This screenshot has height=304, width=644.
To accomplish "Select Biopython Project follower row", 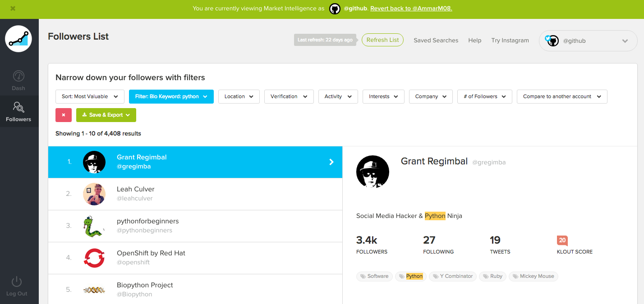I will point(195,289).
